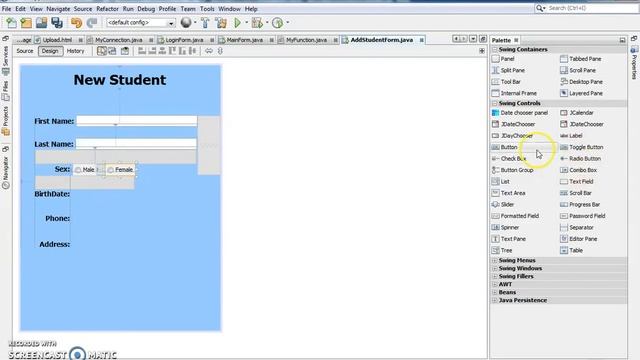The image size is (640, 360).
Task: Select Text Area component in Palette
Action: tap(509, 193)
